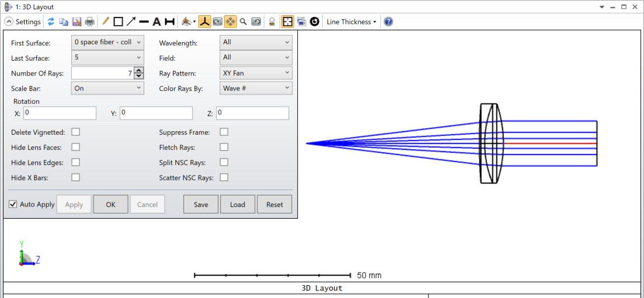Click the lock window icon

click(x=271, y=22)
